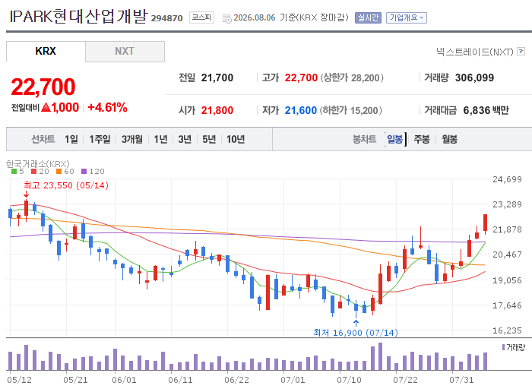Viewport: 532px width, 392px height.
Task: Select the 10년 line chart period
Action: pyautogui.click(x=236, y=139)
